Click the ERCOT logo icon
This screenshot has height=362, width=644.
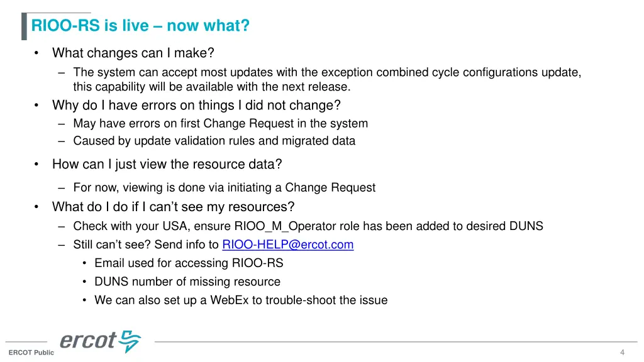coord(100,341)
